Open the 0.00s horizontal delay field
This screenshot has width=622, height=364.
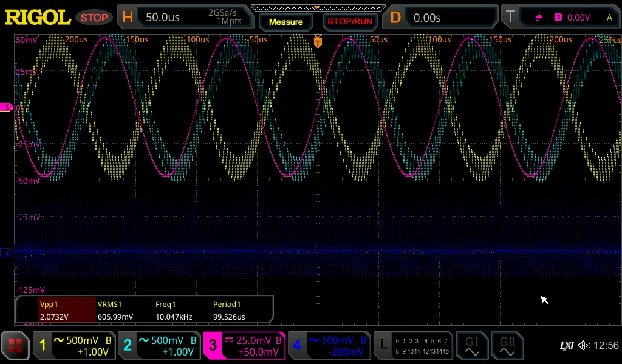(x=452, y=18)
